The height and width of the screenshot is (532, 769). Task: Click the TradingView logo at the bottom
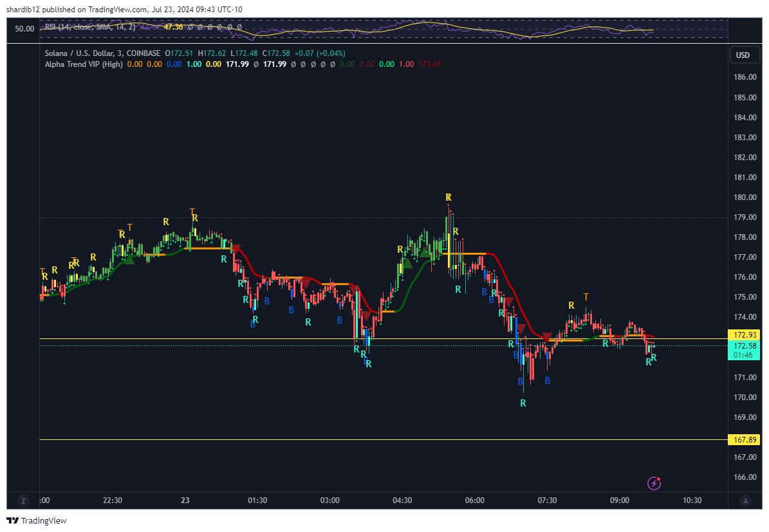(x=37, y=520)
